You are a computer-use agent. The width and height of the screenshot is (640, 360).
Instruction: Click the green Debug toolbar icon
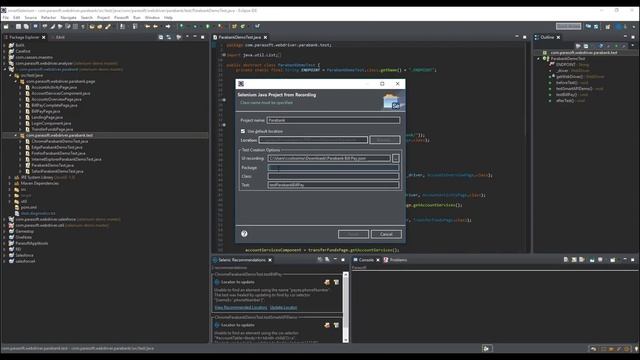click(182, 27)
